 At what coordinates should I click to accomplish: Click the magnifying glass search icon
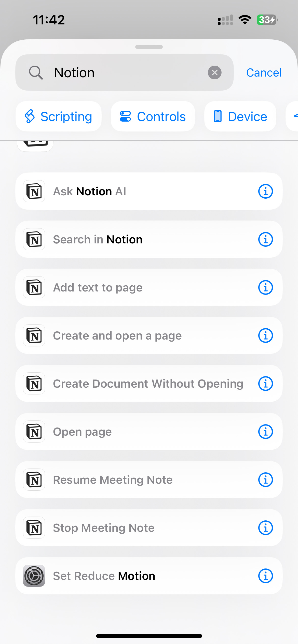tap(36, 73)
